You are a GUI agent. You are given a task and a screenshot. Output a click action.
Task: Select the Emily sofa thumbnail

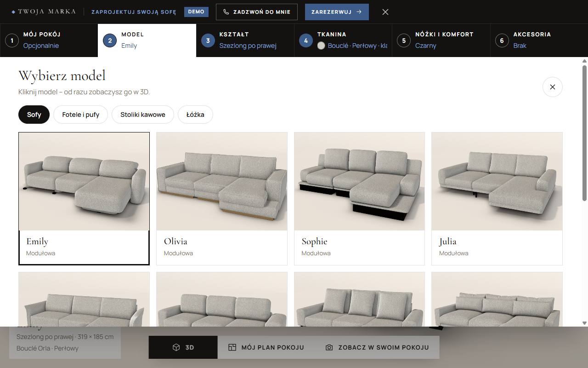84,181
